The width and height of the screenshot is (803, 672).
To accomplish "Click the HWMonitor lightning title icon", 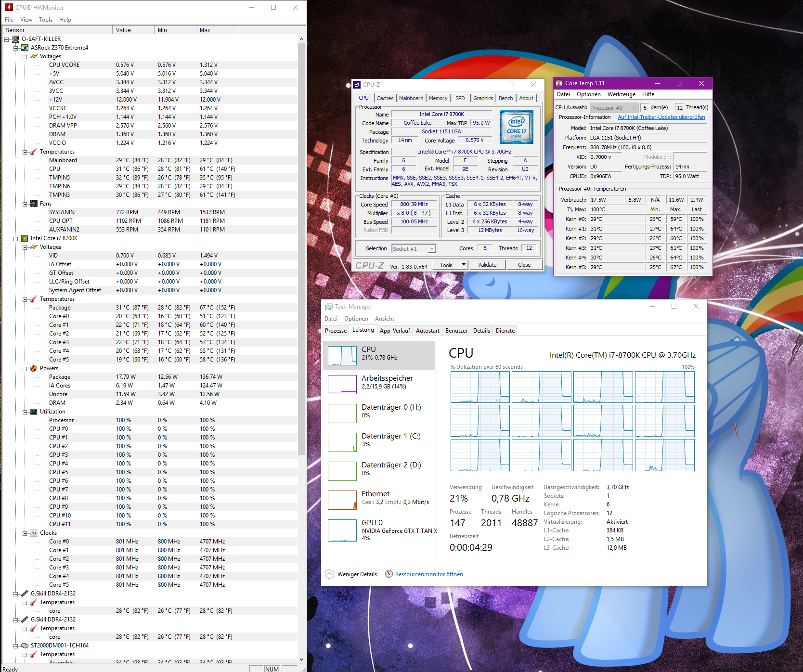I will pos(9,7).
